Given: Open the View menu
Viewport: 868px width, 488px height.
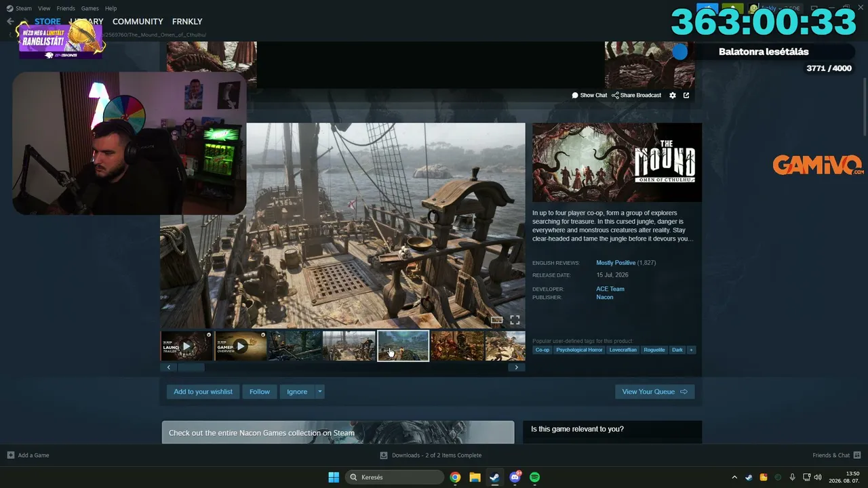Looking at the screenshot, I should click(44, 8).
